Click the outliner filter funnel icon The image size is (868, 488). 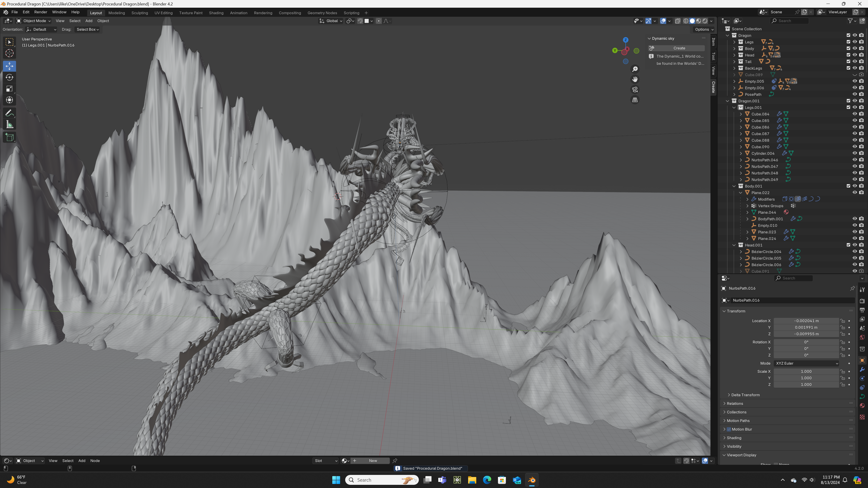coord(850,21)
